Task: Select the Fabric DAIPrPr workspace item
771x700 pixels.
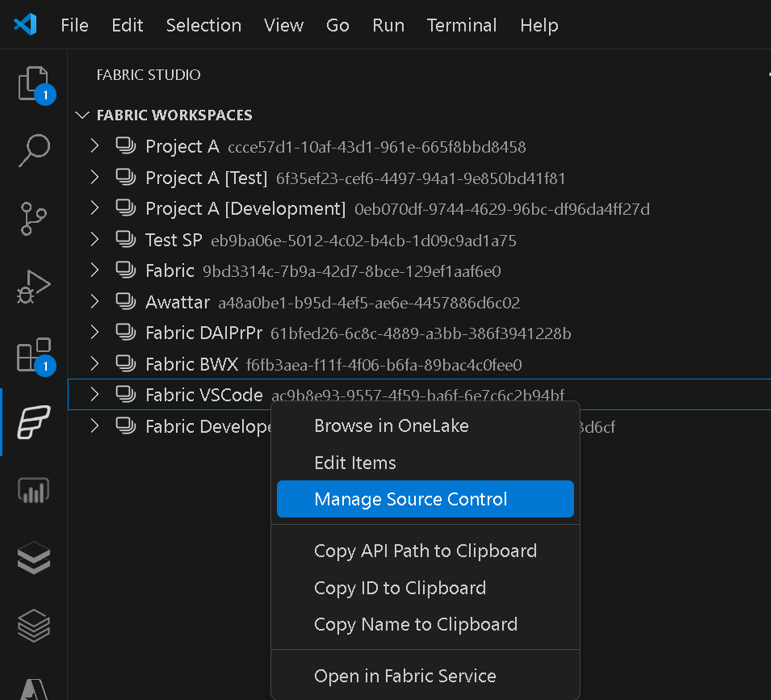Action: click(203, 333)
